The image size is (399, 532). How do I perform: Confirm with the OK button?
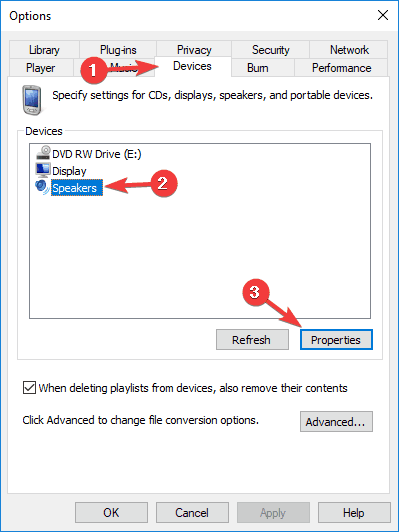(111, 512)
